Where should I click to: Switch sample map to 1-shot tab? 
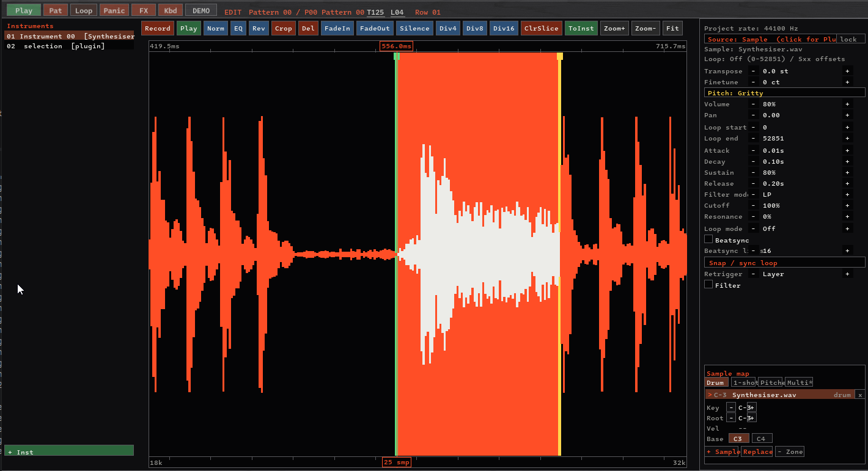coord(743,382)
